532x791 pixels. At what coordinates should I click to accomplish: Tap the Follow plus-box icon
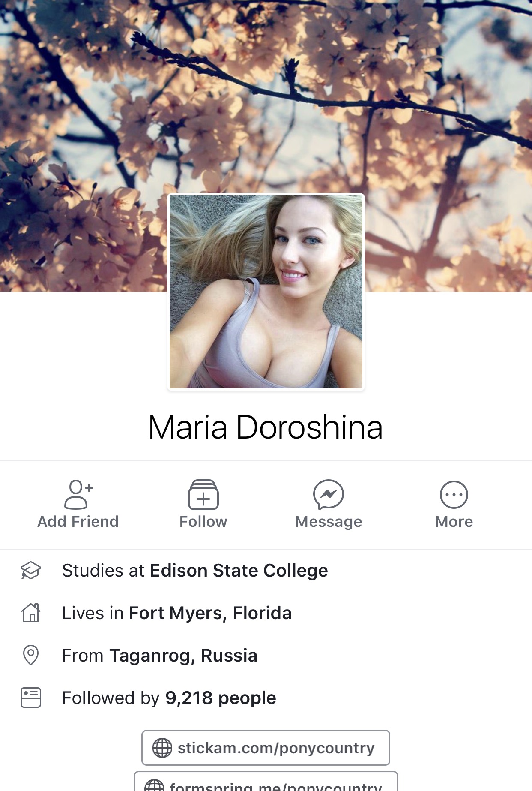[x=203, y=494]
